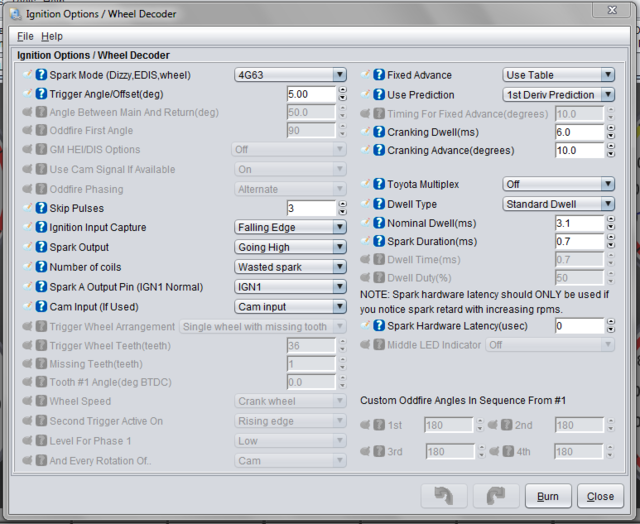The image size is (640, 524).
Task: Click the Nominal Dwell(ms) input field
Action: 580,223
